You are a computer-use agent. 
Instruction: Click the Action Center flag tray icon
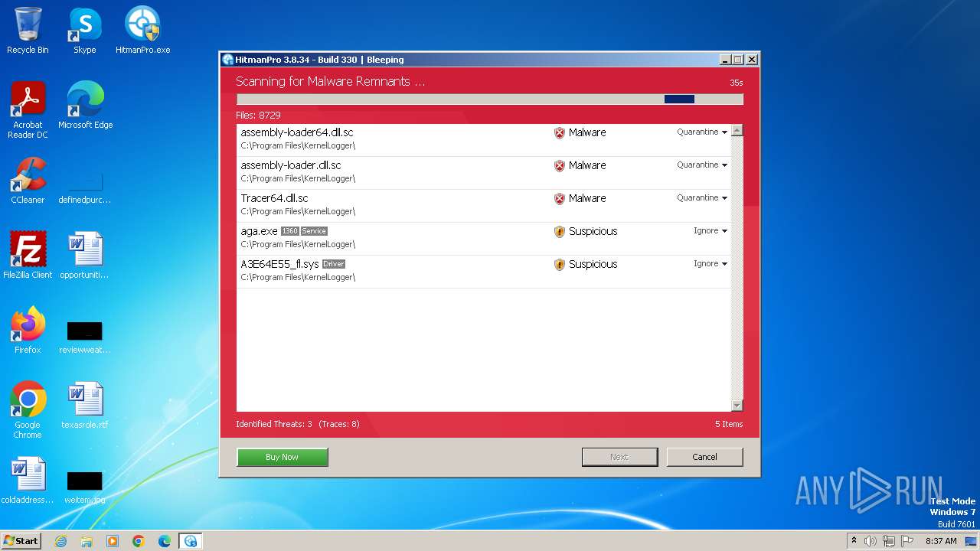tap(907, 541)
